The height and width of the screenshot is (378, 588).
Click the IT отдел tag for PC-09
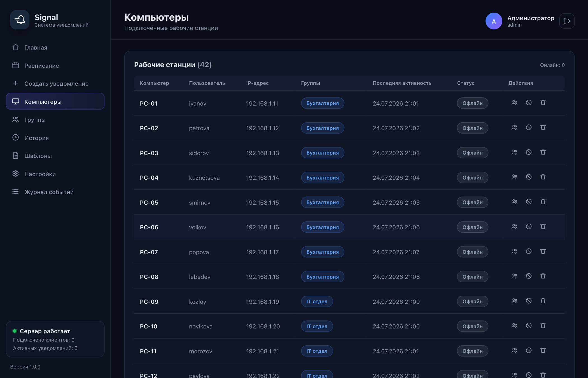(x=317, y=302)
